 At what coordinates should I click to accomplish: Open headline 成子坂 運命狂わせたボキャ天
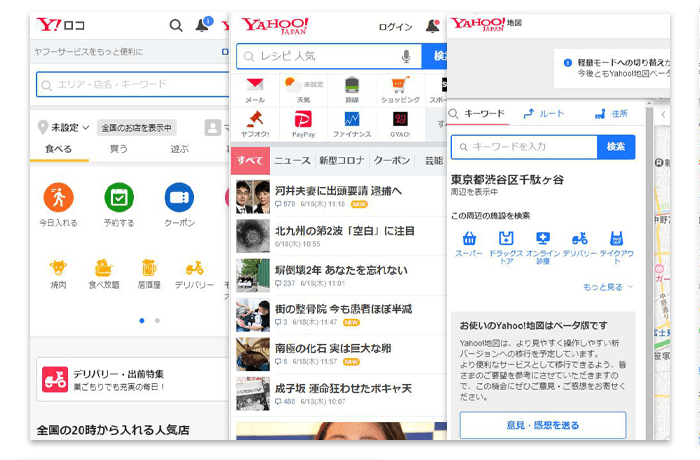coord(343,388)
